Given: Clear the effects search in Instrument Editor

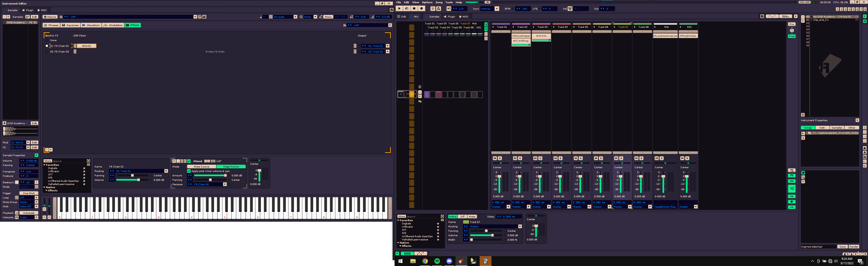Looking at the screenshot, I should click(x=89, y=161).
